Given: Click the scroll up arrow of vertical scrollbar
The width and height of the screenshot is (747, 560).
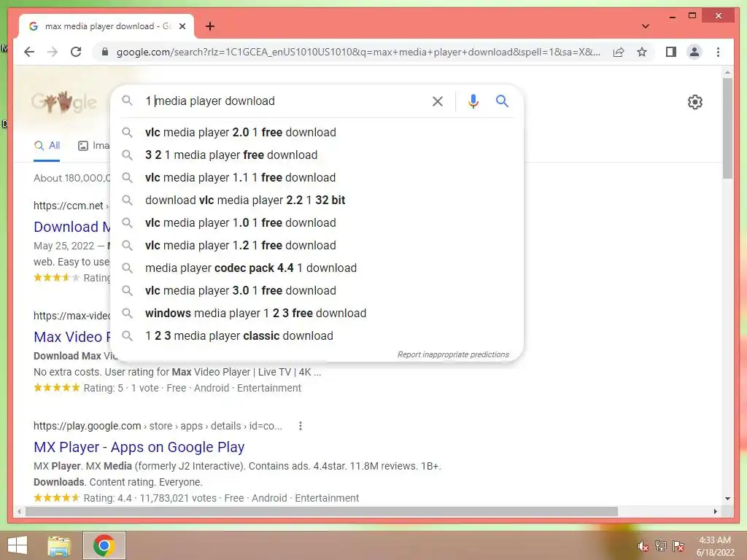Looking at the screenshot, I should click(727, 73).
